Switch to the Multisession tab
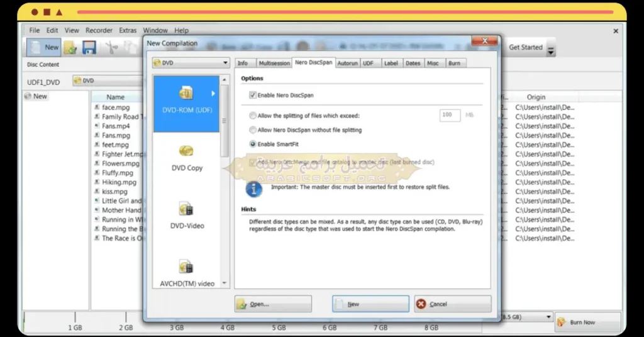644x337 pixels. [274, 64]
